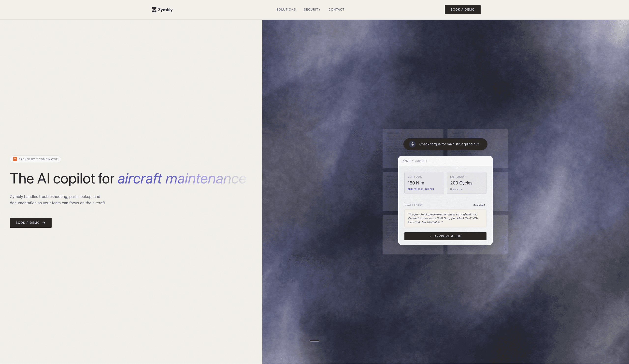
Task: Click the Zymbly wordmark text
Action: point(165,10)
